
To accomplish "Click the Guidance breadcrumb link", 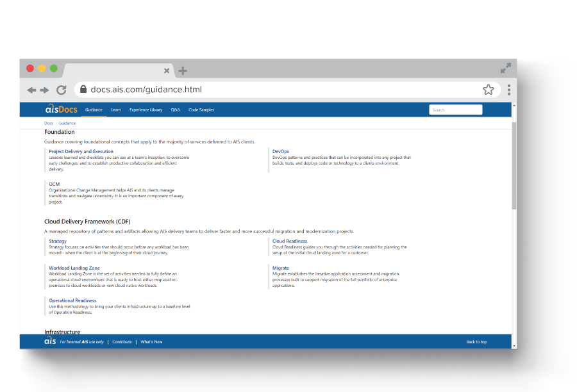I will pyautogui.click(x=67, y=123).
